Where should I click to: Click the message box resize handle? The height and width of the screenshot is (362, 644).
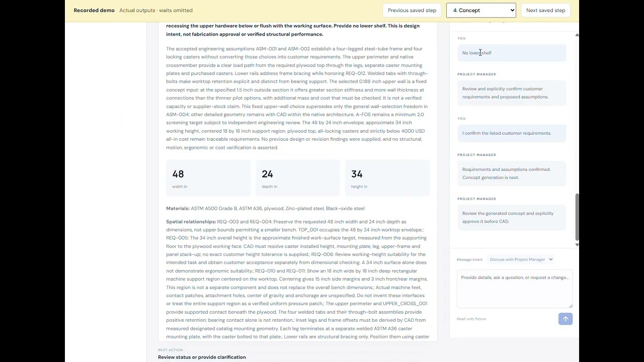coord(571,306)
